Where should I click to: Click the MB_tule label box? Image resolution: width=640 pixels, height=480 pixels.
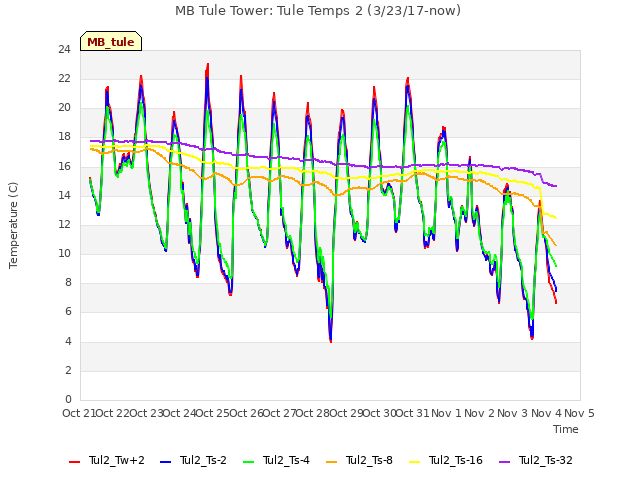tap(111, 41)
